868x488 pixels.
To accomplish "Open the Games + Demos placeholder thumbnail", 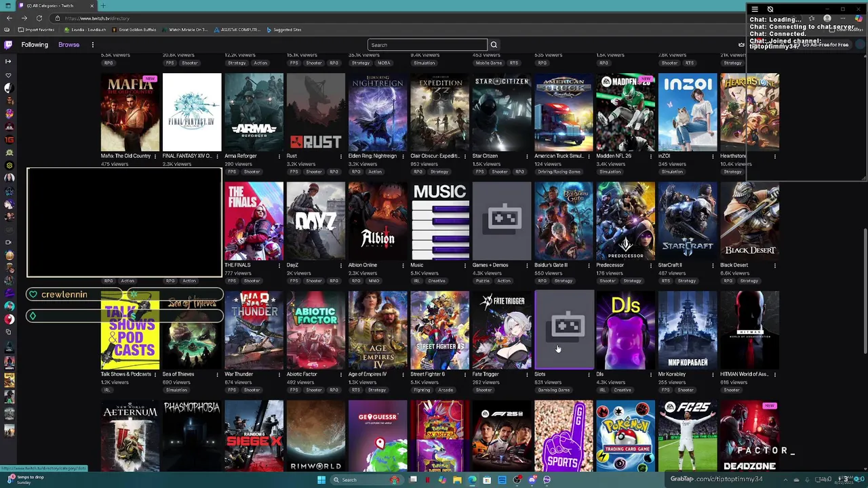I will pyautogui.click(x=502, y=221).
